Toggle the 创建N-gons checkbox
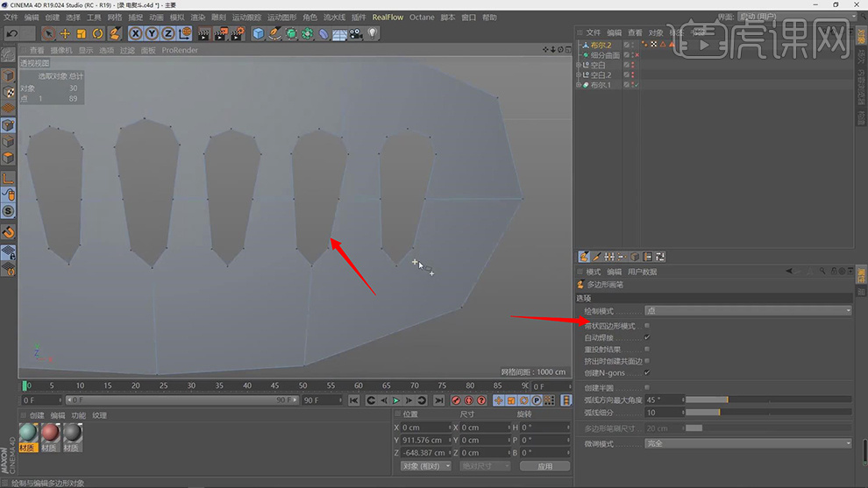 [x=647, y=372]
